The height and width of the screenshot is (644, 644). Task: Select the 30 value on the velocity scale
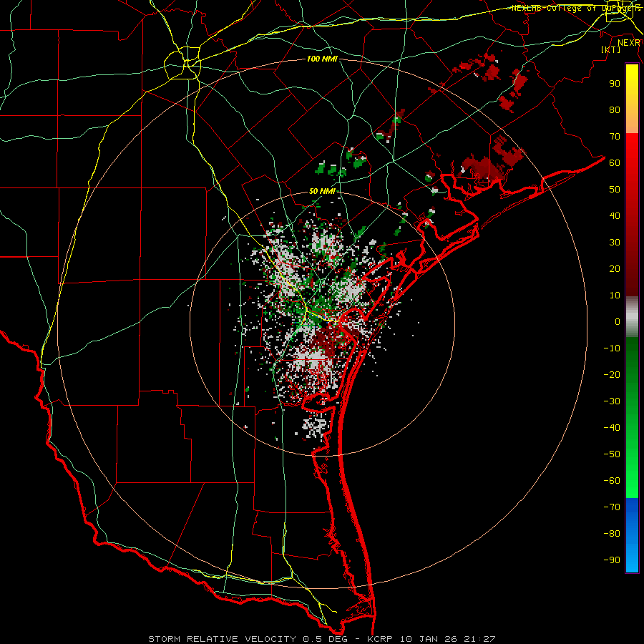(x=615, y=243)
